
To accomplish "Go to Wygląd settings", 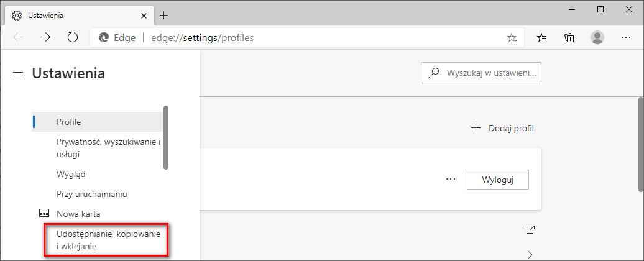I will [71, 174].
